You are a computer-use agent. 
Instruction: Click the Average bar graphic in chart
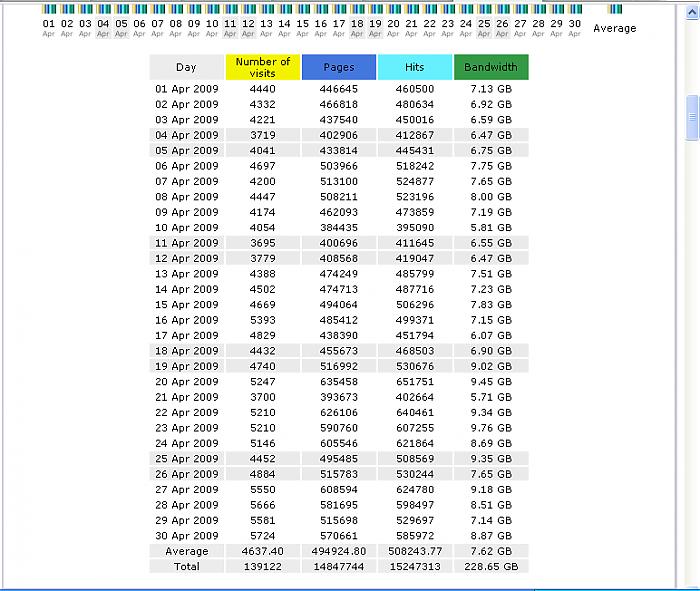615,9
